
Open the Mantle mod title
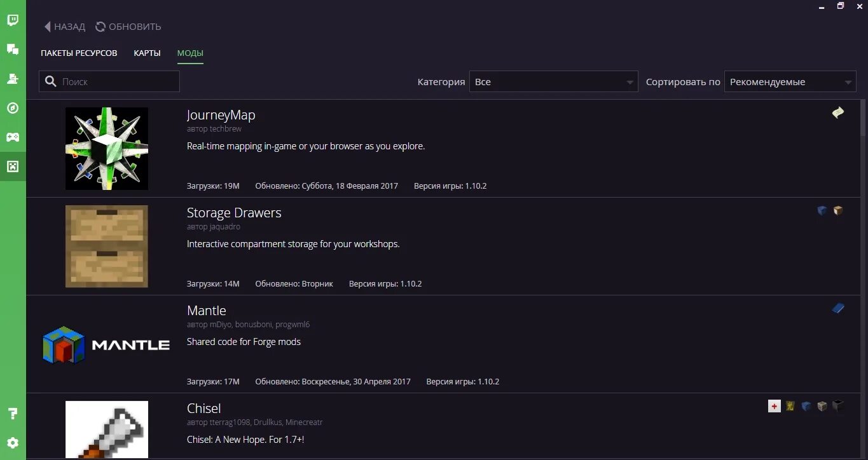pyautogui.click(x=206, y=311)
